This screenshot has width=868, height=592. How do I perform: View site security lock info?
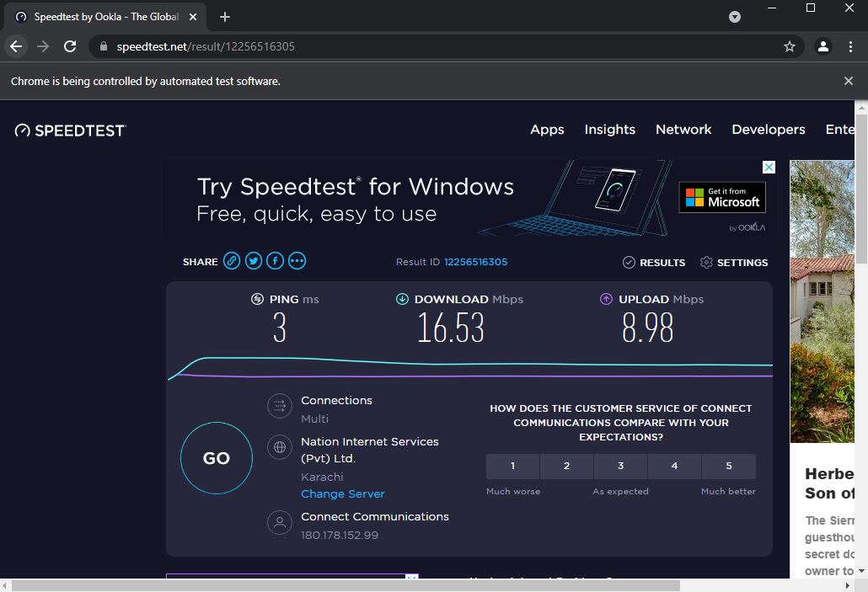pos(104,46)
